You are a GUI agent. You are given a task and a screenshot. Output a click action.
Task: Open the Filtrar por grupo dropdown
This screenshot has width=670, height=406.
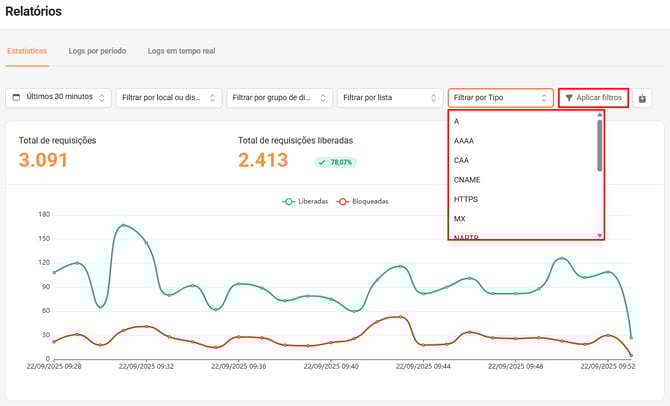coord(279,98)
